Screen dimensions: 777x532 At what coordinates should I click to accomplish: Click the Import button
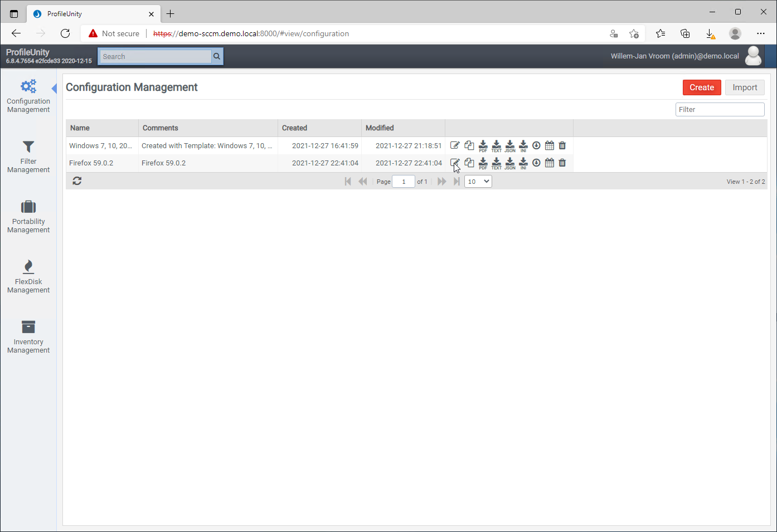(x=744, y=87)
